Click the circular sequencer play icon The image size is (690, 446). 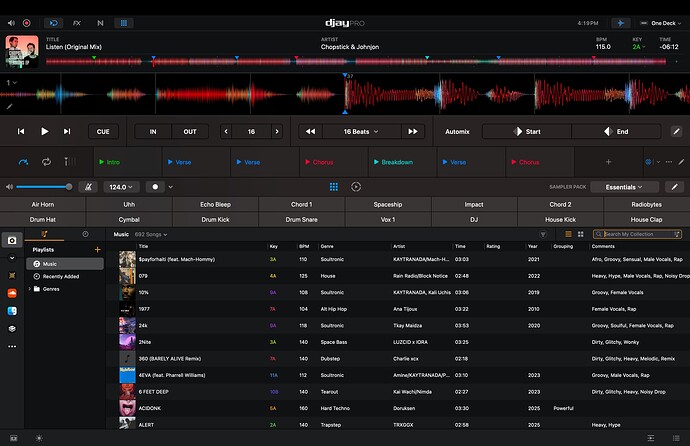tap(356, 187)
